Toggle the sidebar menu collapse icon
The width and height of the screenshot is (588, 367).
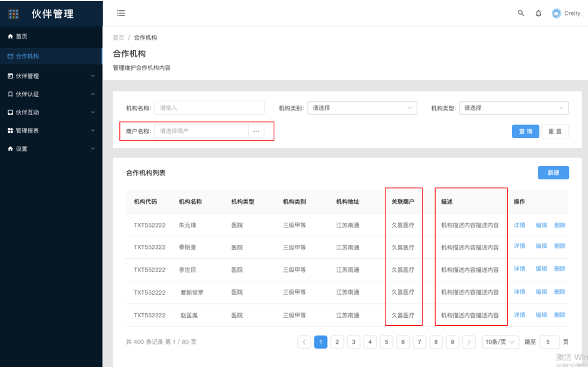click(121, 13)
